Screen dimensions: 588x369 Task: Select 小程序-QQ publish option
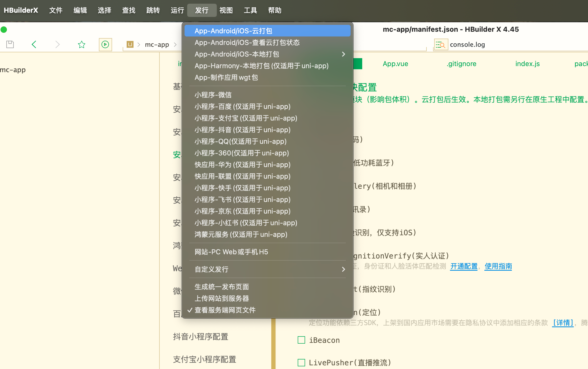point(267,141)
